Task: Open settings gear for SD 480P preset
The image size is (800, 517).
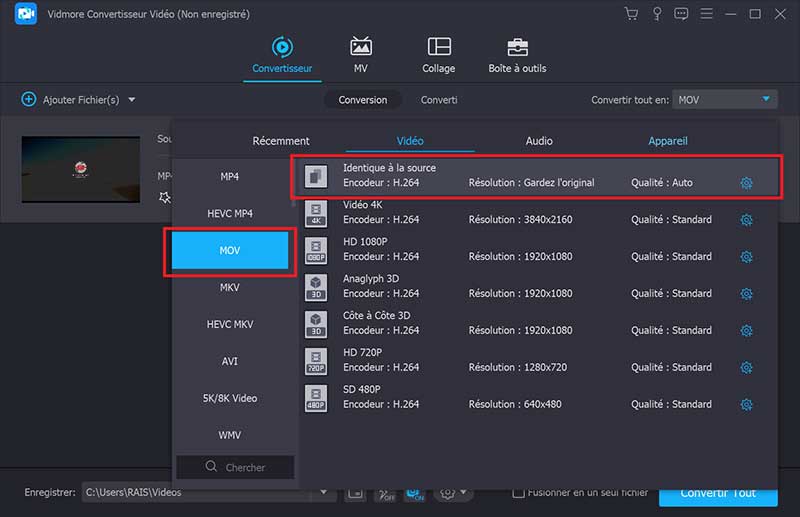Action: (746, 405)
